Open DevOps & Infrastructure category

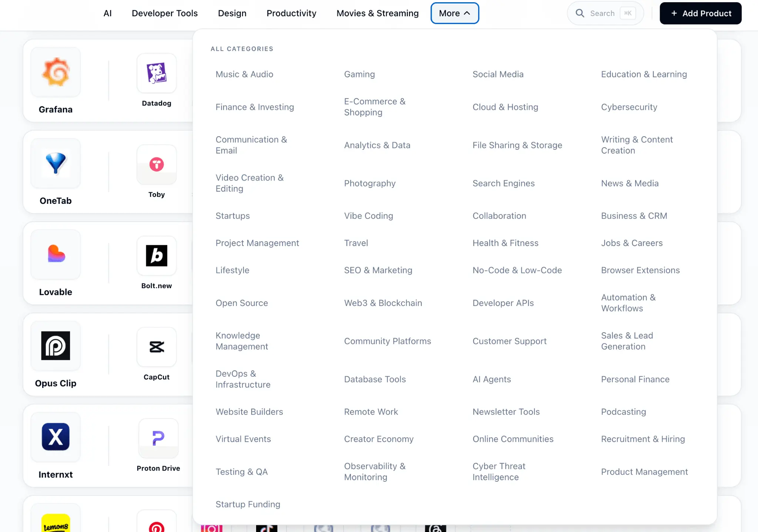point(243,379)
